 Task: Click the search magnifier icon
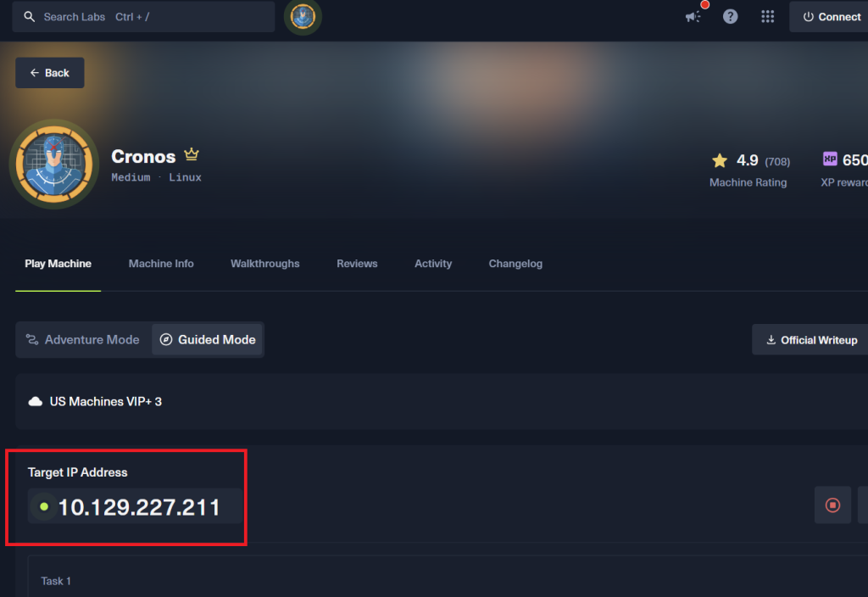30,17
